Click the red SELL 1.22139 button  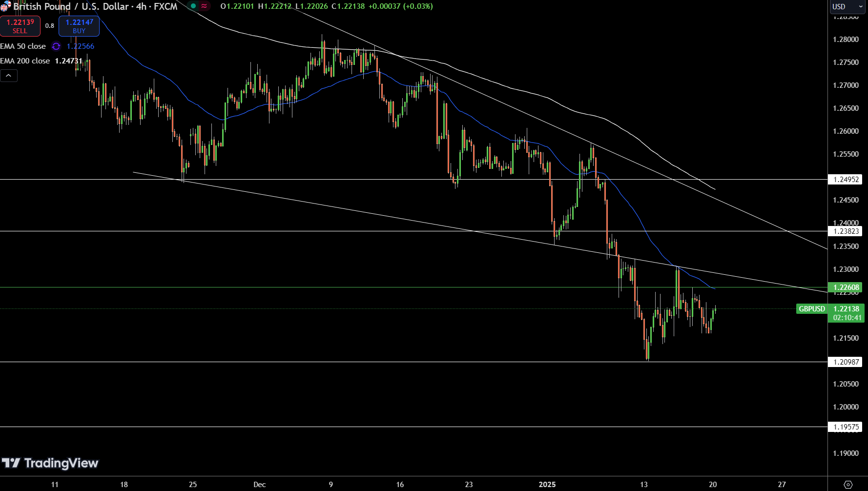(20, 26)
